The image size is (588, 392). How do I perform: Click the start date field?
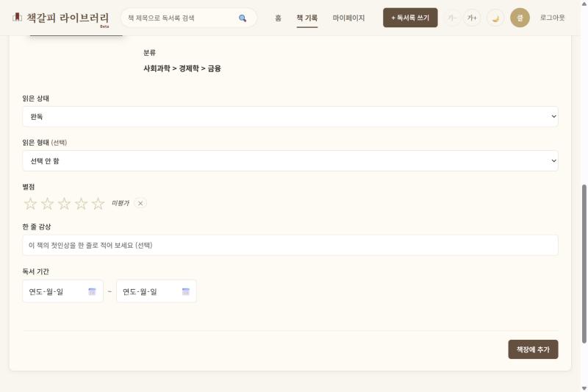click(62, 291)
